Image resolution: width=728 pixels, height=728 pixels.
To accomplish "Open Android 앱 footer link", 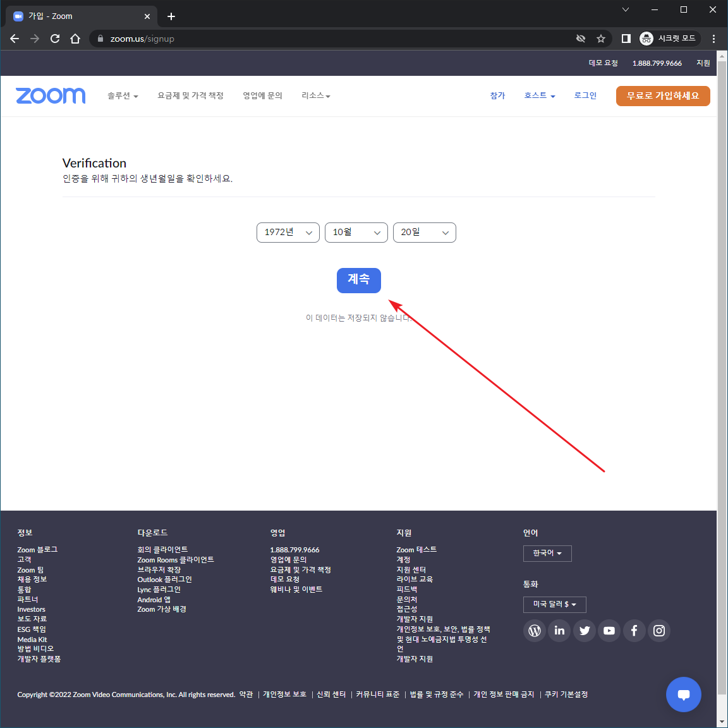I will point(154,600).
